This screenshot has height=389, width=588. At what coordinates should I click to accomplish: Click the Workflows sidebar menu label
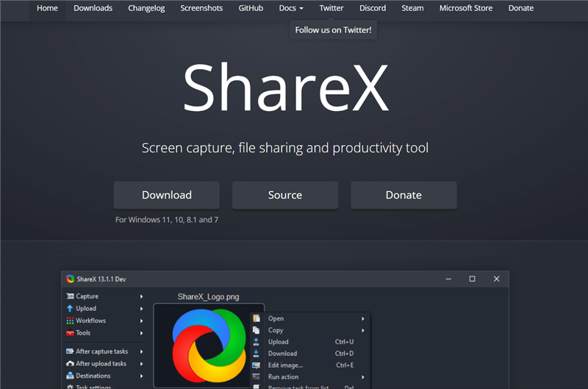[x=90, y=321]
